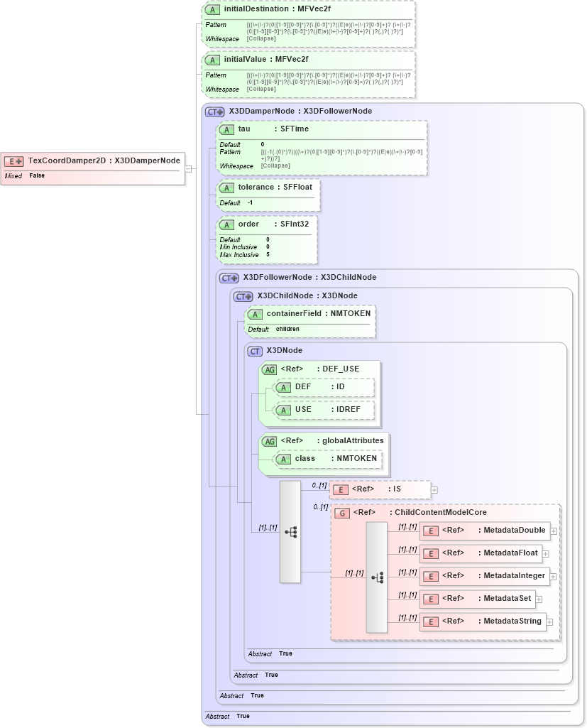The width and height of the screenshot is (587, 728).
Task: Select the class : NMTOKEN attribute label
Action: coord(336,459)
